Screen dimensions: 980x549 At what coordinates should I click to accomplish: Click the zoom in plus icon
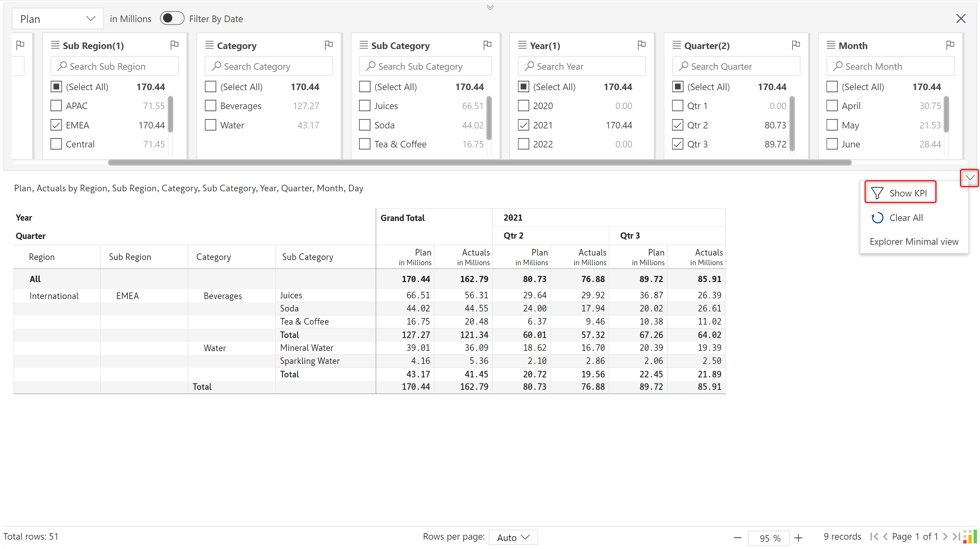(799, 538)
